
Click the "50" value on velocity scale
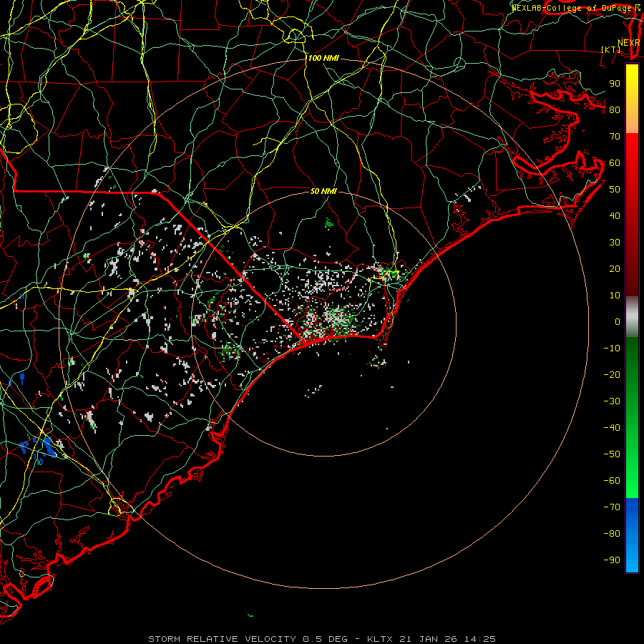tap(615, 190)
